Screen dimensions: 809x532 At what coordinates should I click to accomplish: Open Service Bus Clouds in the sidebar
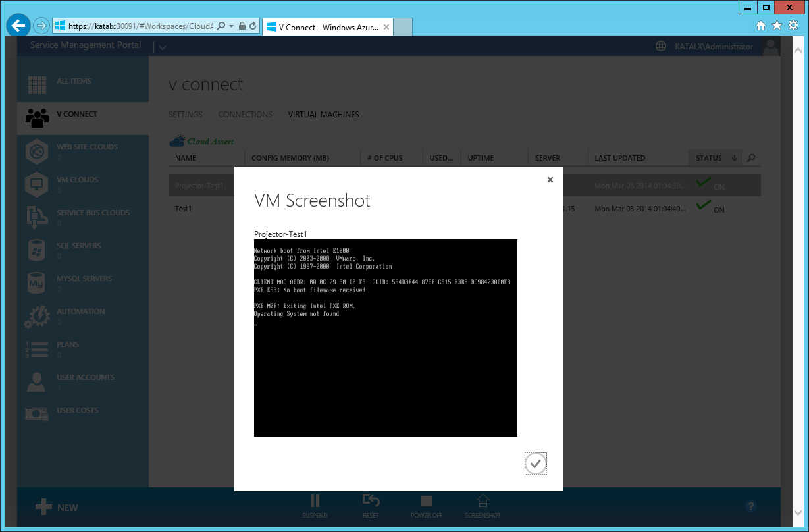[x=83, y=217]
